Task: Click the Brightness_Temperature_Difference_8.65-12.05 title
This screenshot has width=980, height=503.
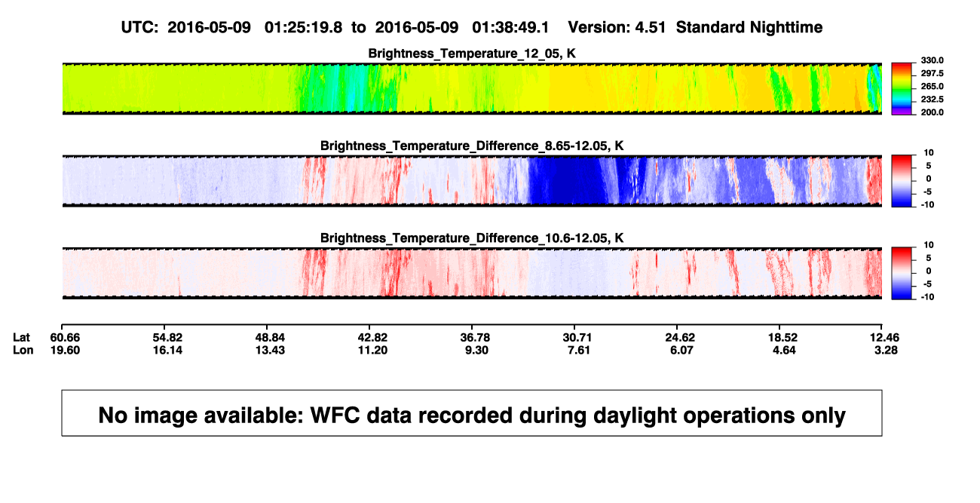Action: point(472,146)
